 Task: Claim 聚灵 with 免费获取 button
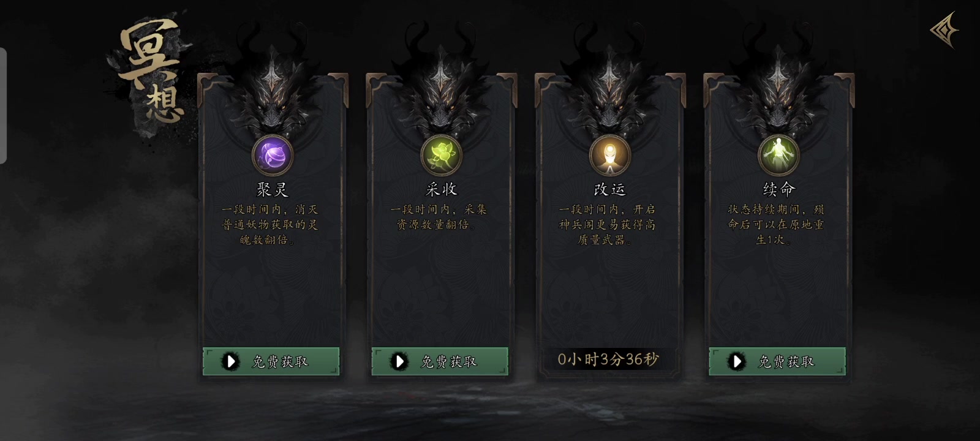point(271,361)
